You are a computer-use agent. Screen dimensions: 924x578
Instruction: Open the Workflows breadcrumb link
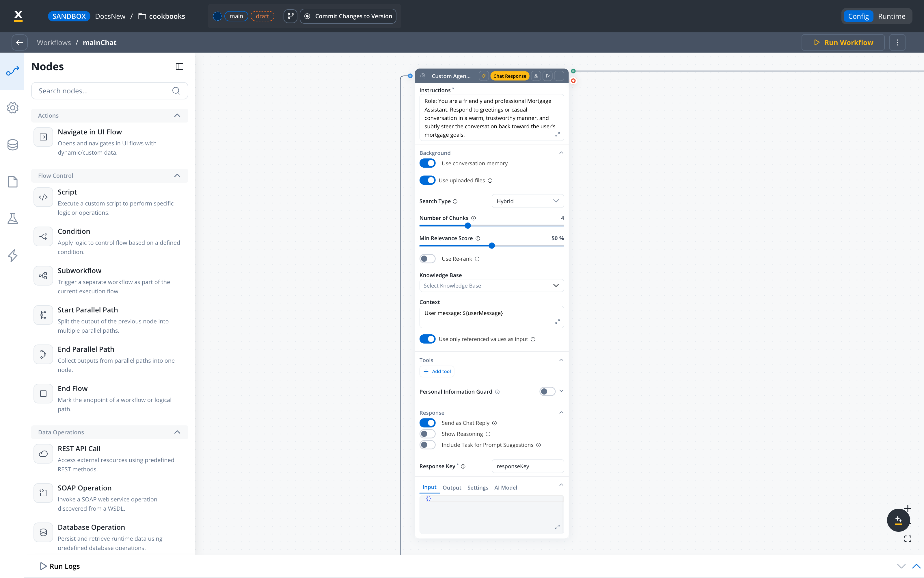54,42
